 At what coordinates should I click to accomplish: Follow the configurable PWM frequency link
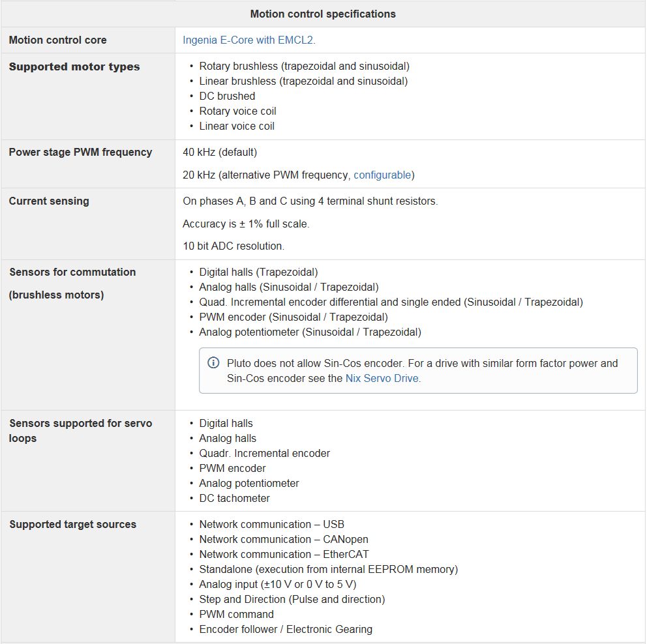[x=382, y=175]
